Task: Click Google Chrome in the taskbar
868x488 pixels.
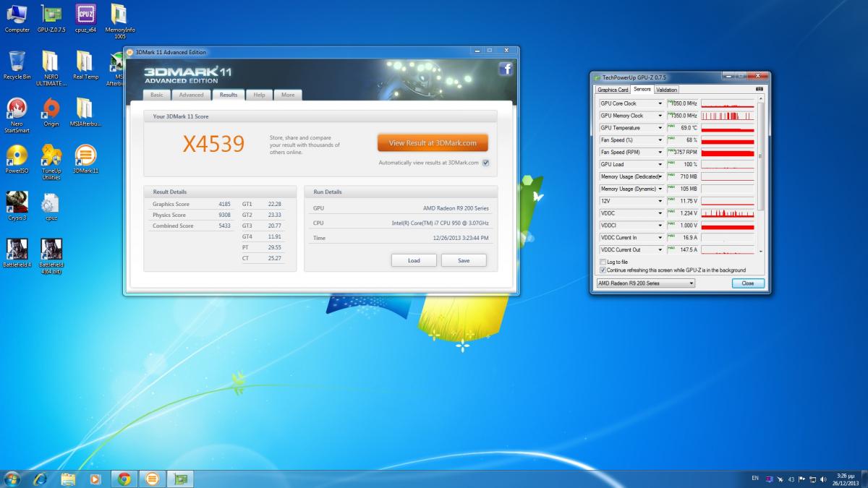Action: (124, 479)
